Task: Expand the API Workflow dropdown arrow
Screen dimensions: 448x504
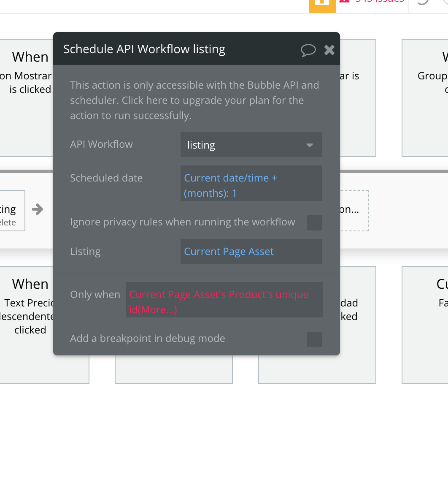Action: (x=310, y=145)
